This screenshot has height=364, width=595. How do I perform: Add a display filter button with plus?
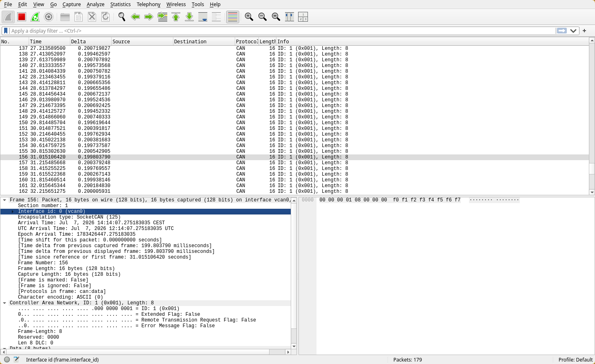point(584,31)
